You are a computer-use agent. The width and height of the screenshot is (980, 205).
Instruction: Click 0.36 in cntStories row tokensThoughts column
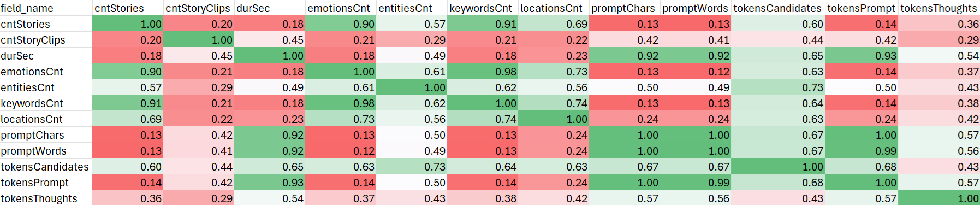(x=939, y=24)
